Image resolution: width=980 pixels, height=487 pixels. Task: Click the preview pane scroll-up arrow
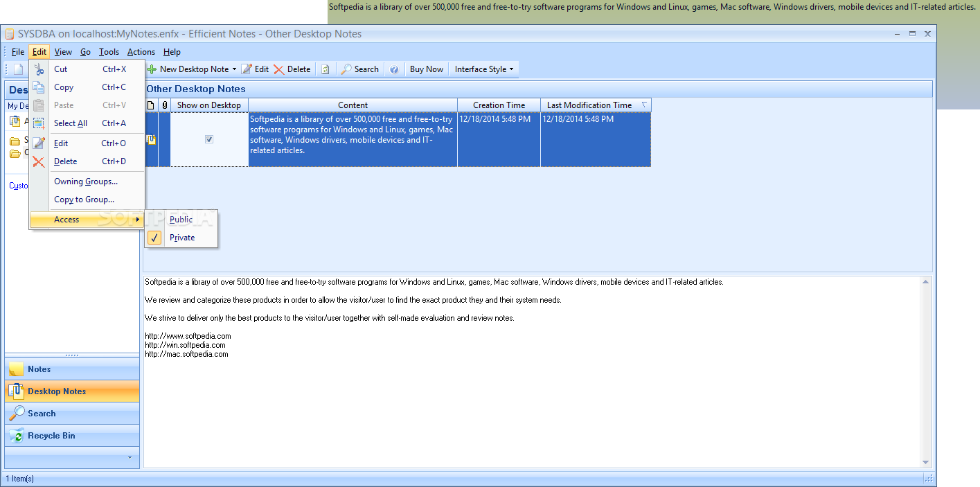[925, 282]
